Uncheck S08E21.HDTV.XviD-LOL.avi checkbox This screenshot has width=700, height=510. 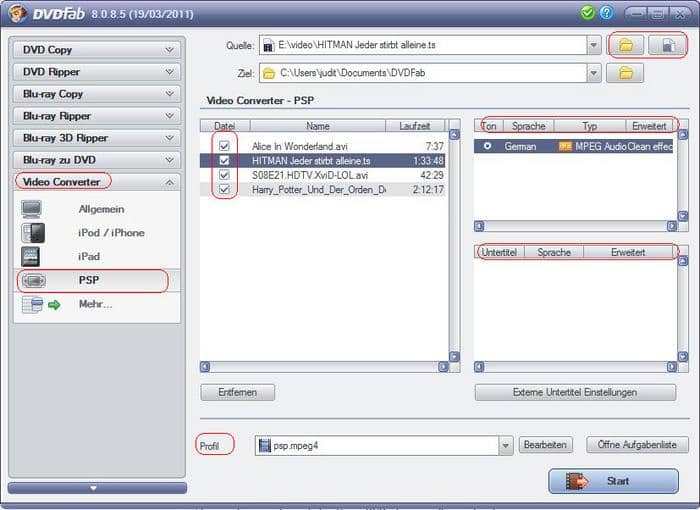(x=224, y=175)
